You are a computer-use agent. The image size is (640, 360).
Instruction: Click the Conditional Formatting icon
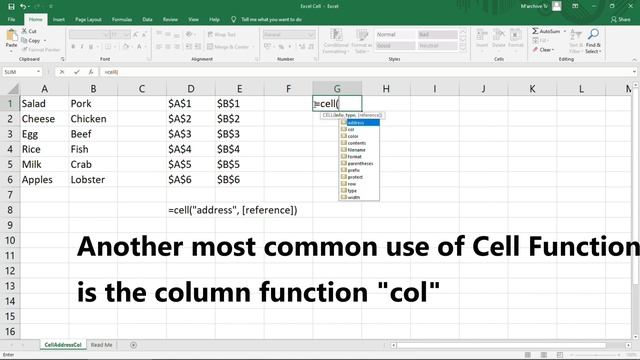click(336, 35)
